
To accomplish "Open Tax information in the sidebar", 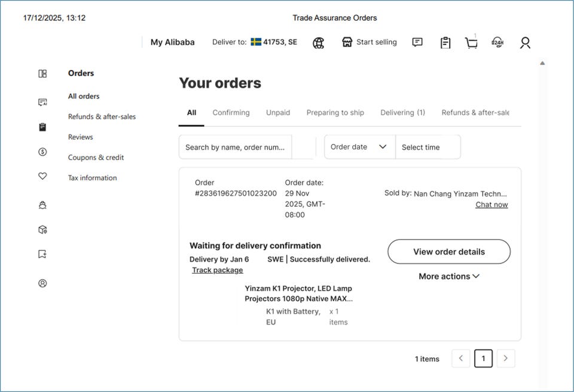I will click(92, 178).
